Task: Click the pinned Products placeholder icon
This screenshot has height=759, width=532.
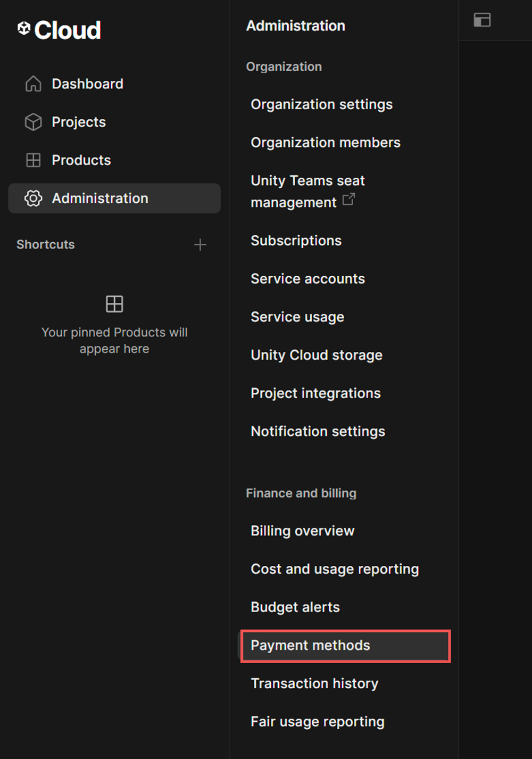Action: (x=114, y=304)
